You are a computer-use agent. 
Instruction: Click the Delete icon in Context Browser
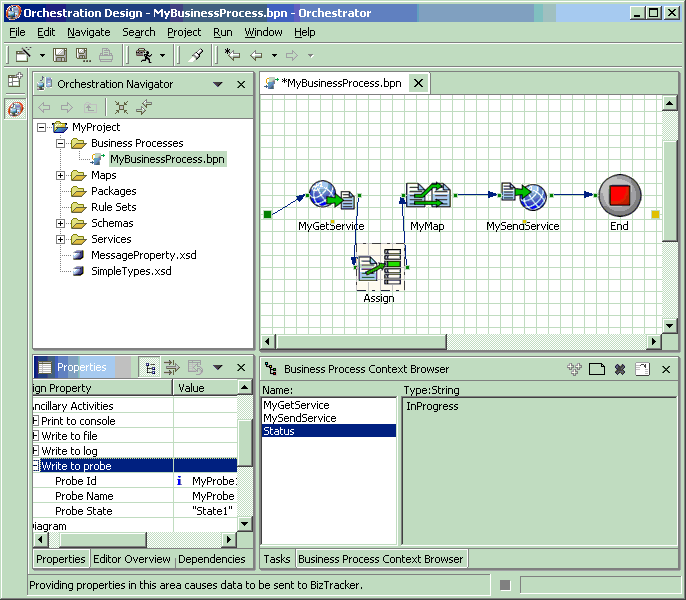point(620,370)
